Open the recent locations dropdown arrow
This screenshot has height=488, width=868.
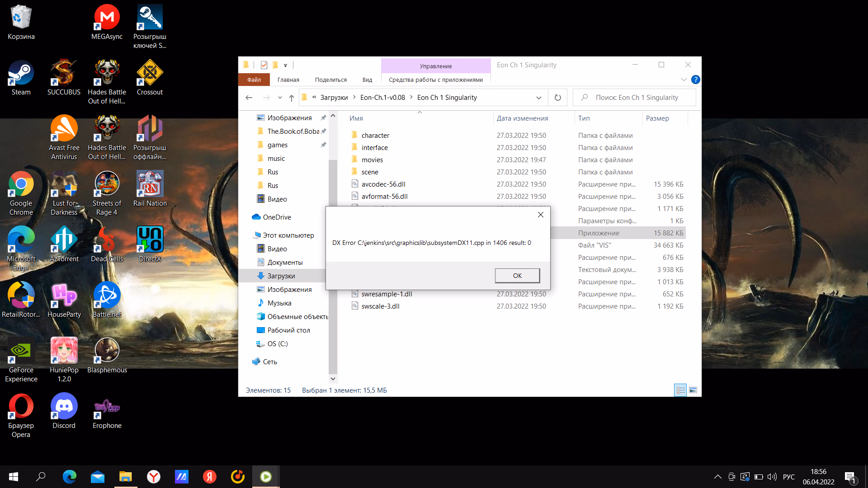tap(280, 98)
